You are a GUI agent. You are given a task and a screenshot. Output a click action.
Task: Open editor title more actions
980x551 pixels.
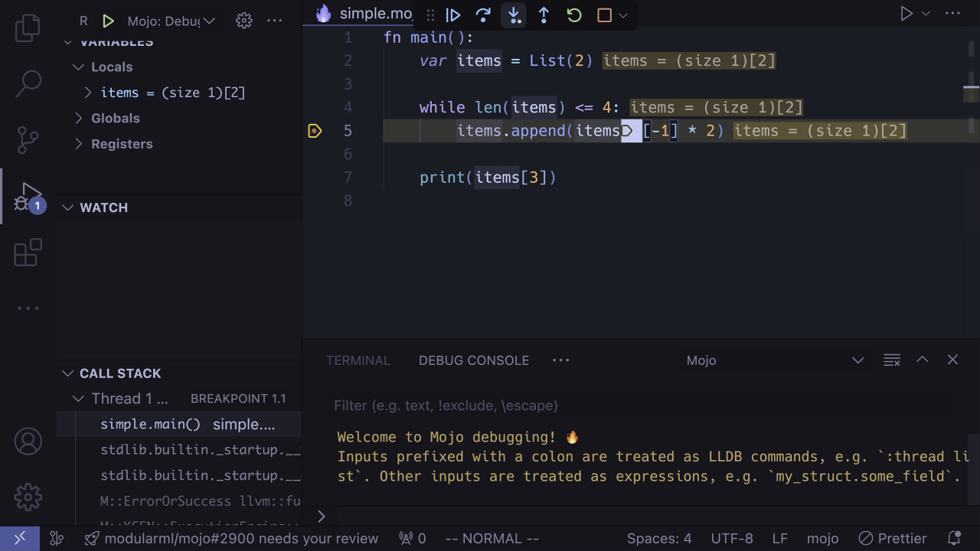[952, 14]
